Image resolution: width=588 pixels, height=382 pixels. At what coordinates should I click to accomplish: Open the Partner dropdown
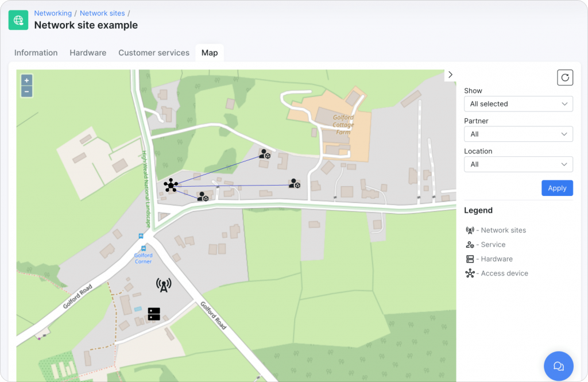coord(518,134)
